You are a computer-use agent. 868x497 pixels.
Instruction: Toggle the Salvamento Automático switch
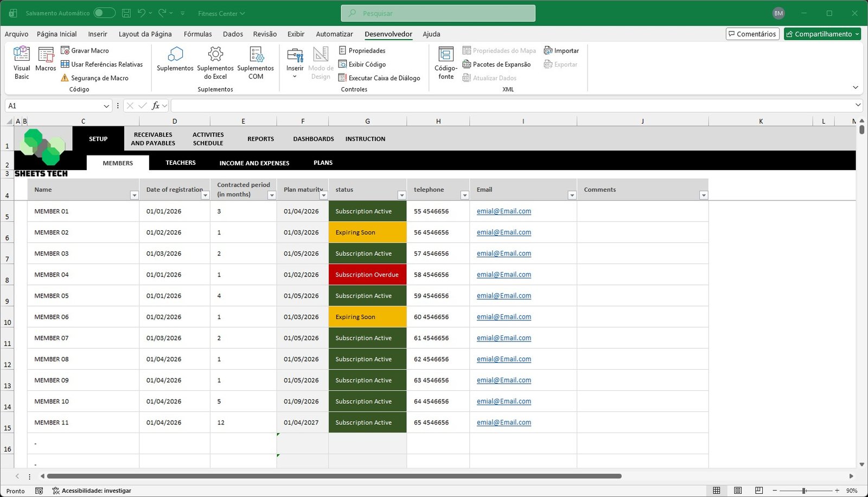(x=104, y=13)
